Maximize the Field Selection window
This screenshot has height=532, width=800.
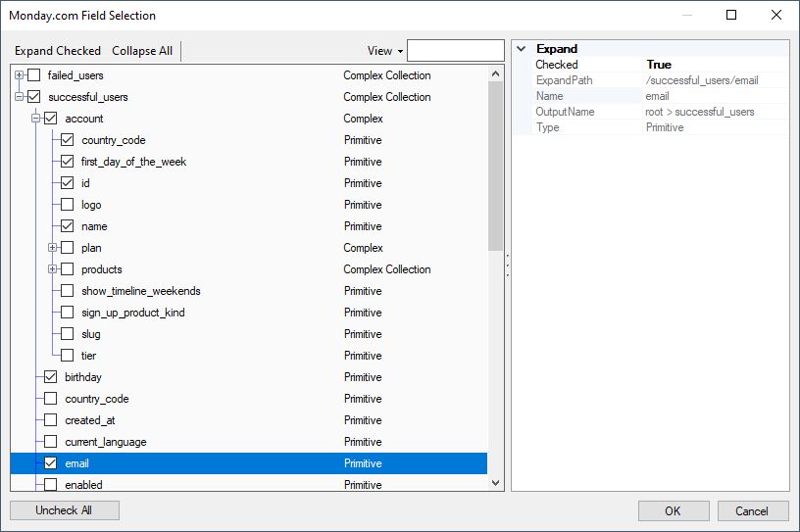click(x=731, y=15)
